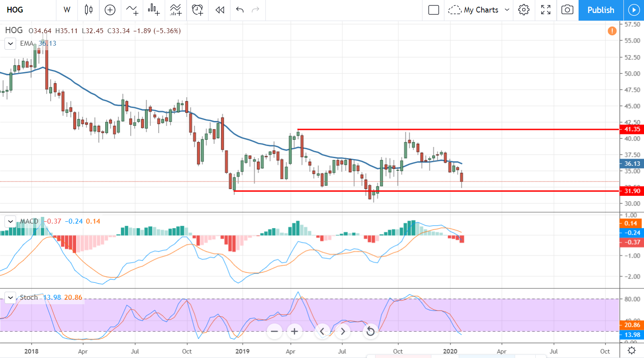Collapse the MACD indicator legend
644x358 pixels.
pyautogui.click(x=10, y=221)
